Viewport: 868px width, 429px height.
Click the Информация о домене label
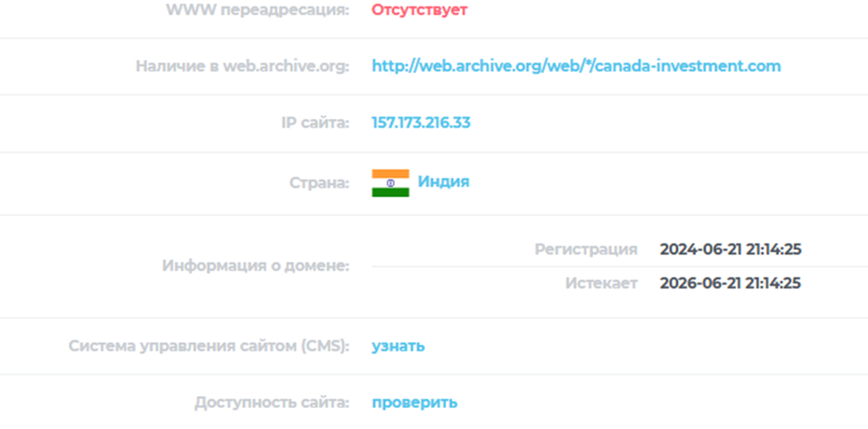256,266
